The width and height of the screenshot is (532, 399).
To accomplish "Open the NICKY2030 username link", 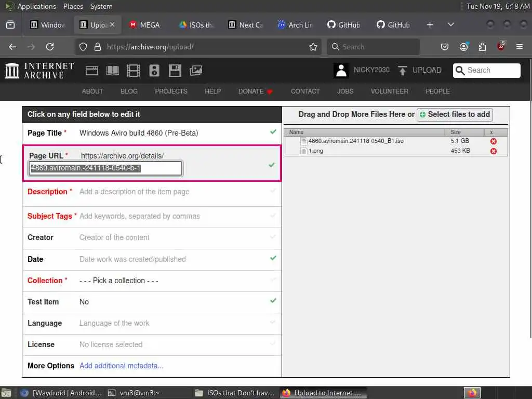I will point(371,70).
